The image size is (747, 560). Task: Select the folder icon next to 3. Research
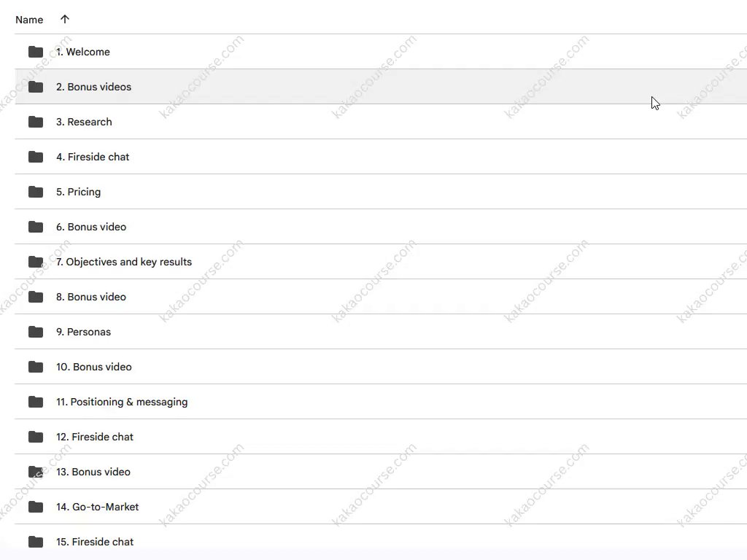click(x=36, y=122)
